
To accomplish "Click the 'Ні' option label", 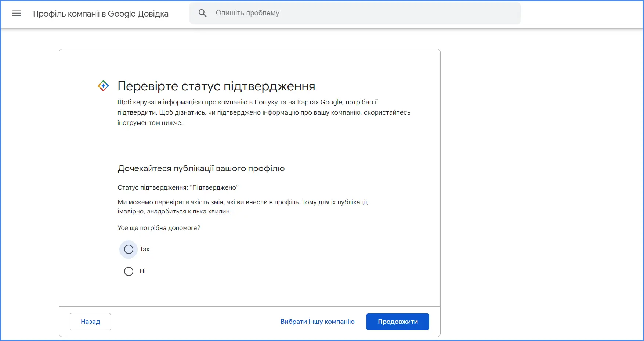I will [x=142, y=271].
